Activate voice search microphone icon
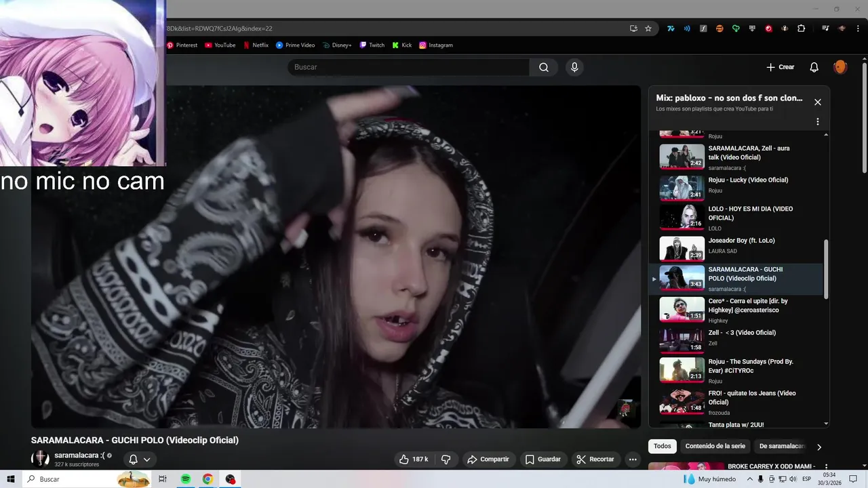The image size is (868, 488). pyautogui.click(x=574, y=67)
